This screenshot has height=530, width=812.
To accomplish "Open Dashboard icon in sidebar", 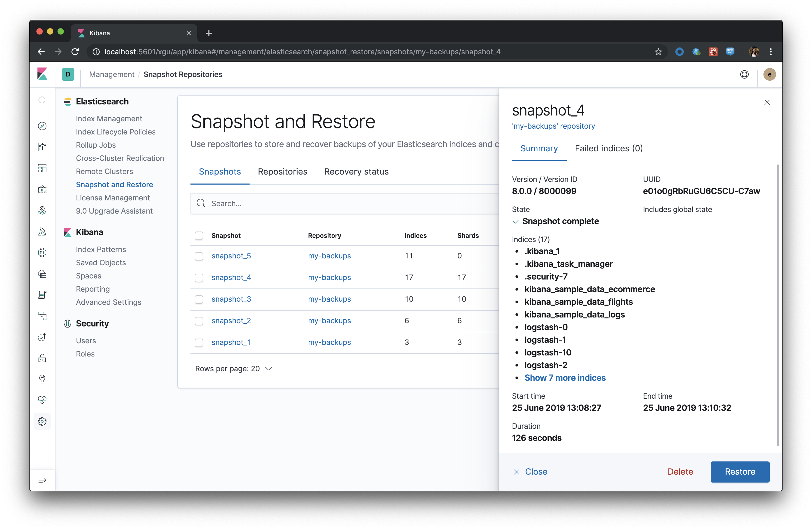I will (42, 168).
